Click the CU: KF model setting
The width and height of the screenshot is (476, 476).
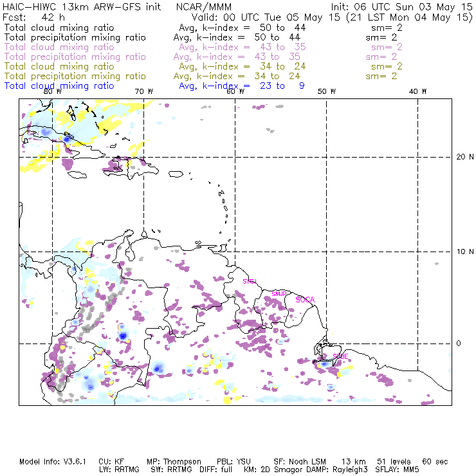[111, 462]
